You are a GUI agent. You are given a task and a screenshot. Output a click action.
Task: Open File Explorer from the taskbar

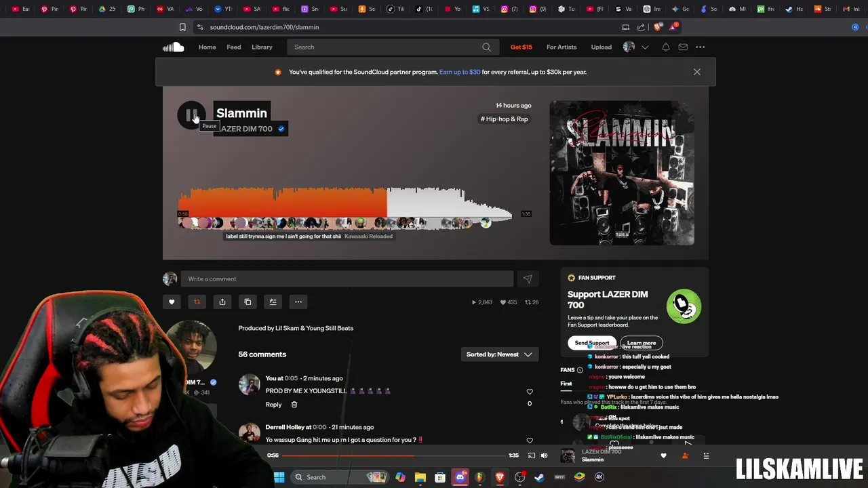(420, 477)
